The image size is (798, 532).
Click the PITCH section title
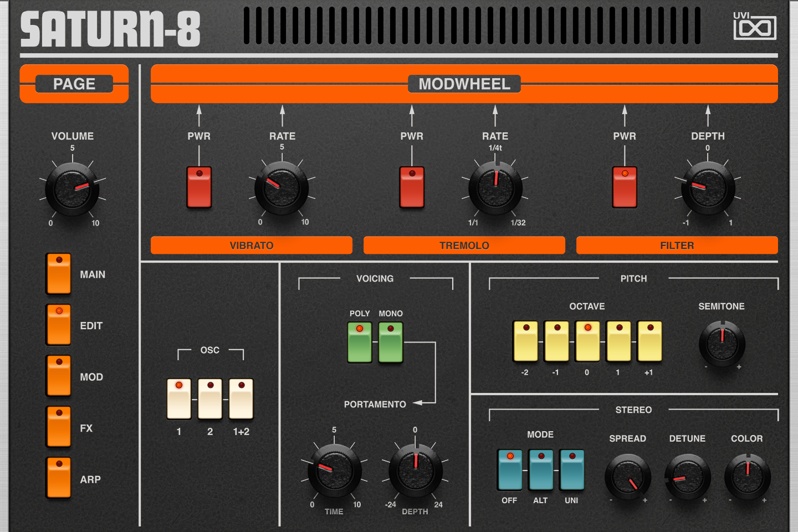(x=634, y=279)
